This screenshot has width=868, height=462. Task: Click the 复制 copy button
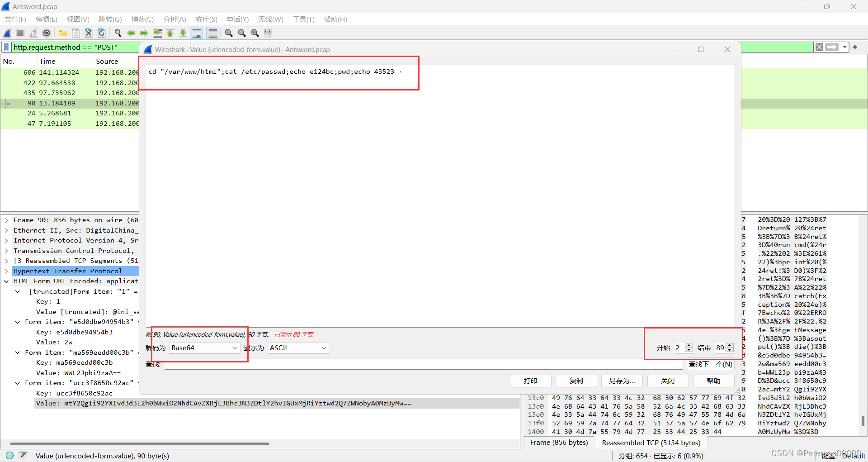576,381
